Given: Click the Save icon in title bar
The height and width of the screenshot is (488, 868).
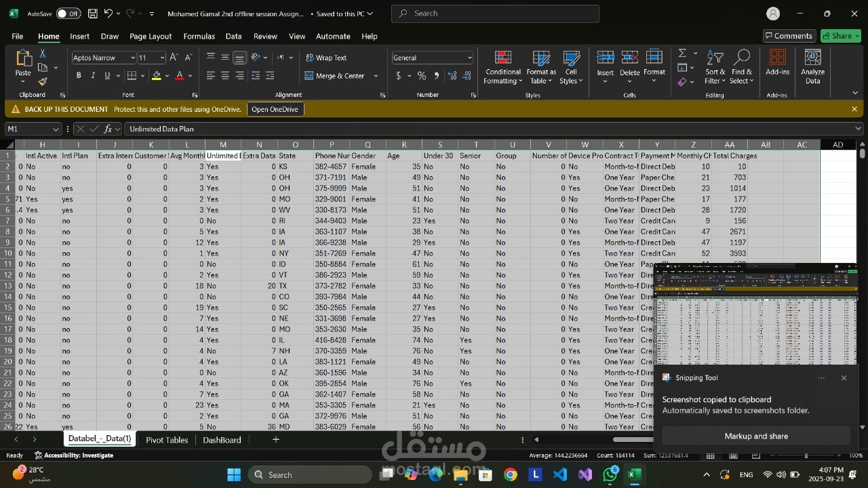Looking at the screenshot, I should click(93, 14).
